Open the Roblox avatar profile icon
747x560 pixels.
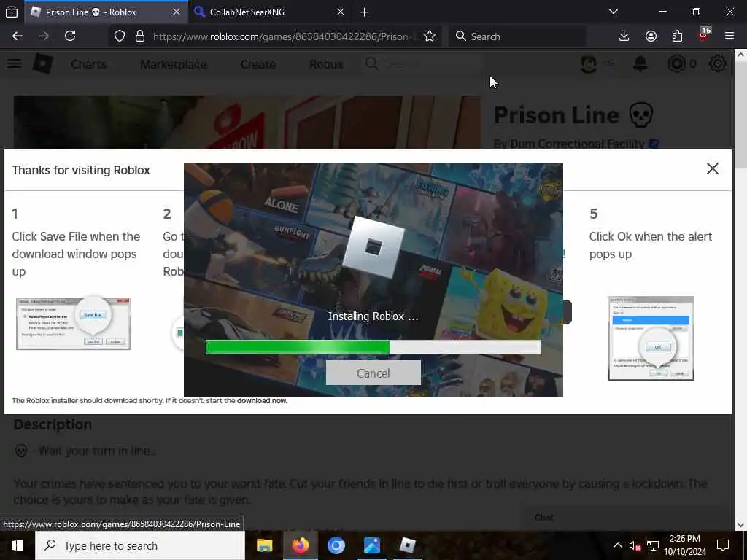tap(589, 64)
